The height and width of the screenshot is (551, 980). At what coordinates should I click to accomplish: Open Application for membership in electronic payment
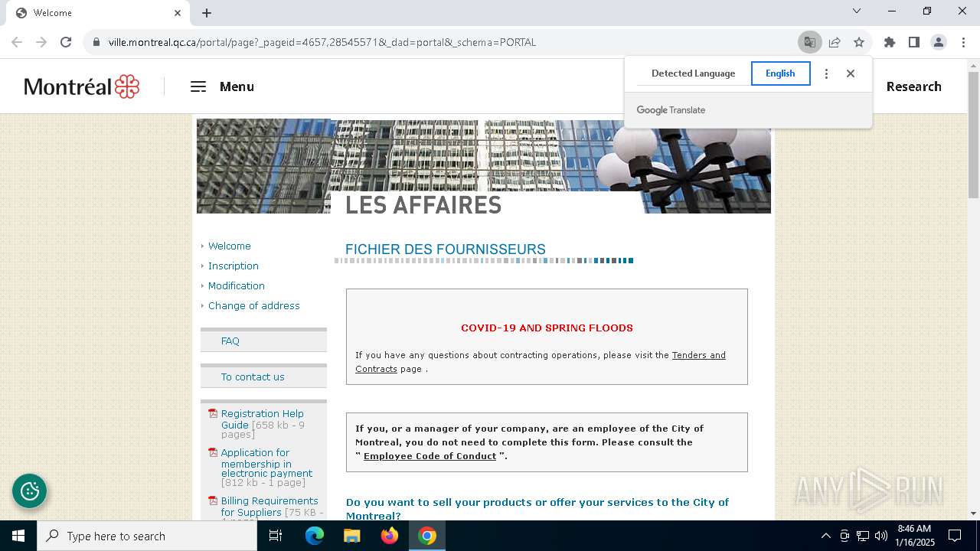click(266, 464)
